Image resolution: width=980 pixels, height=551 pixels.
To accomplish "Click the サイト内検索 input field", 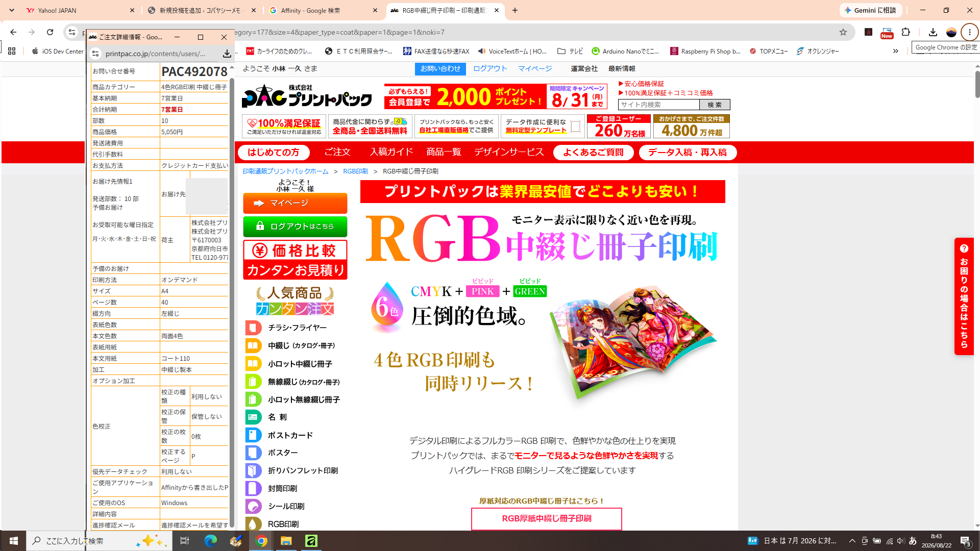I will (x=658, y=105).
